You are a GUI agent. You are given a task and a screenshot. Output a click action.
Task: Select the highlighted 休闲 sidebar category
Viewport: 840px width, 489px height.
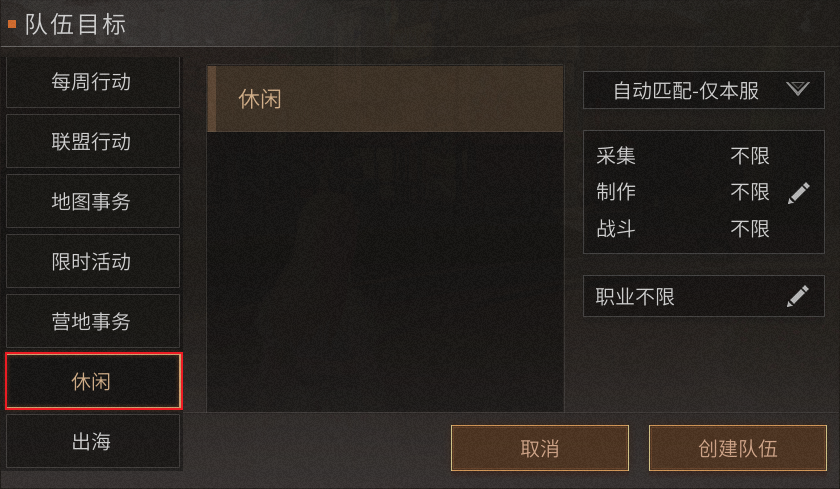pyautogui.click(x=94, y=381)
